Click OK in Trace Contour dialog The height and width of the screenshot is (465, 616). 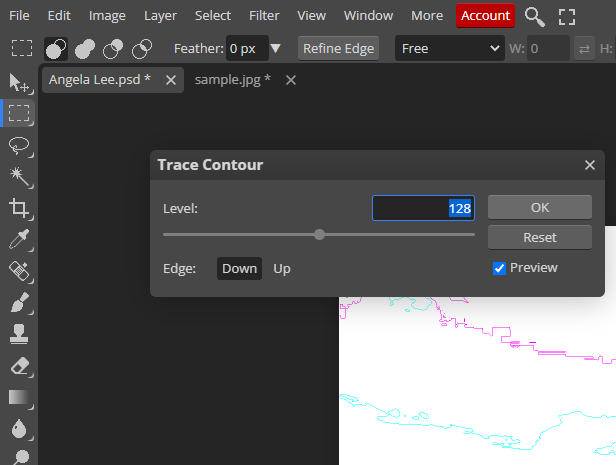coord(539,207)
